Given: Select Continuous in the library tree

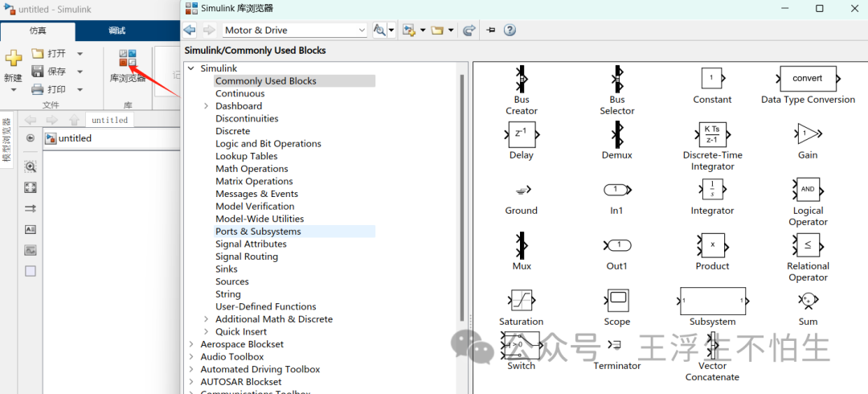Looking at the screenshot, I should tap(240, 93).
